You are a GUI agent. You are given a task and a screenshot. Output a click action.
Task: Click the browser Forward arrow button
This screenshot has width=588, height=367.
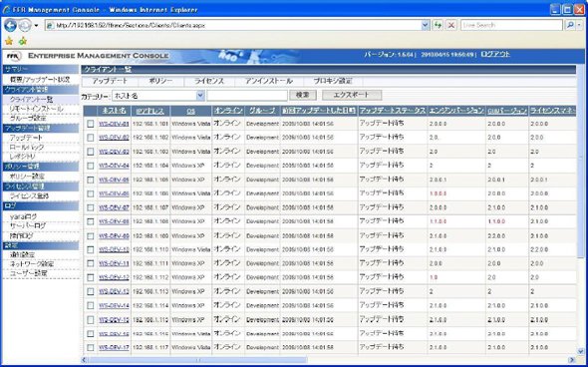(x=24, y=25)
